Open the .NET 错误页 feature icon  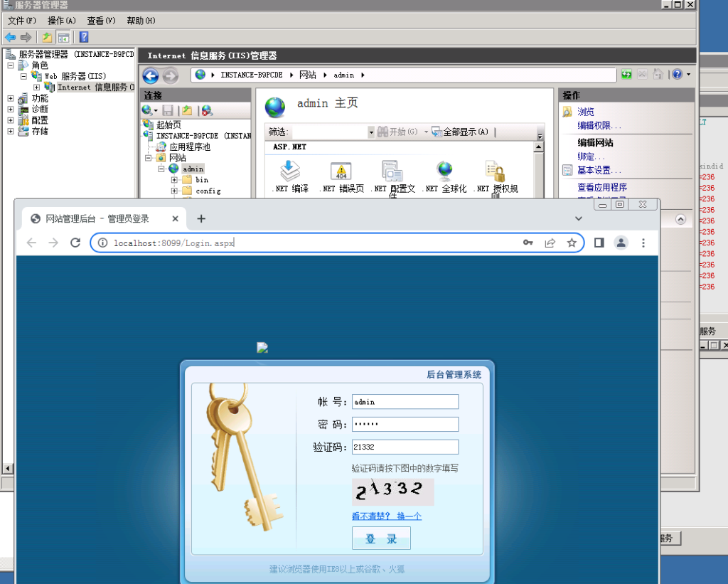point(341,172)
